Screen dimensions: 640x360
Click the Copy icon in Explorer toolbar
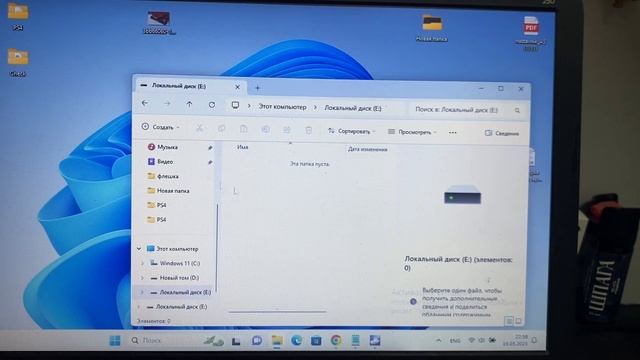pyautogui.click(x=222, y=129)
